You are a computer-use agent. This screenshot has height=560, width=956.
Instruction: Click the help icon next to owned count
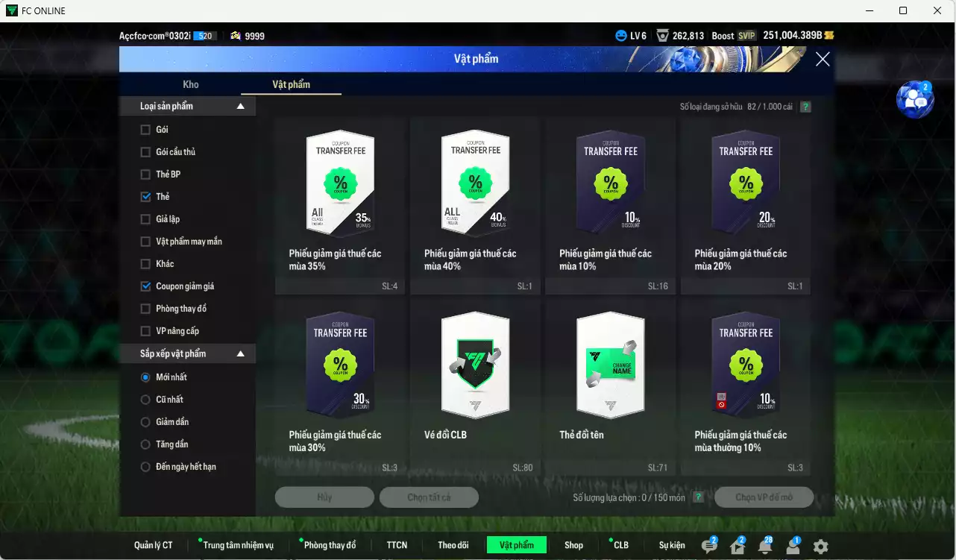tap(805, 107)
